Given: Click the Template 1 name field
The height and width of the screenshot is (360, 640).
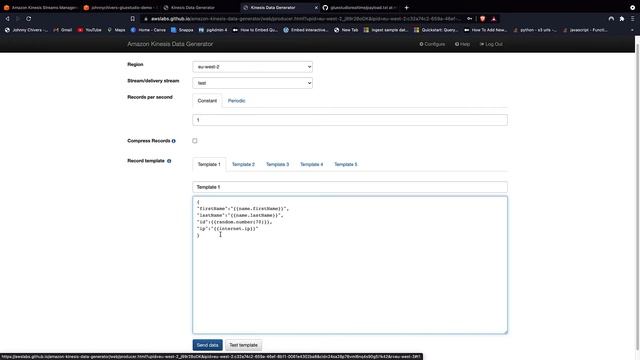Looking at the screenshot, I should 350,187.
